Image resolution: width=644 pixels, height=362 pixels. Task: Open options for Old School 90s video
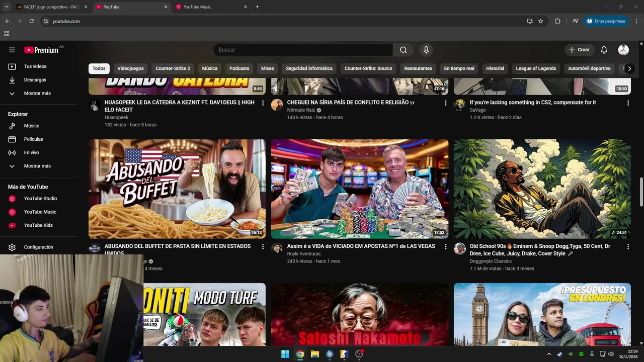(628, 247)
